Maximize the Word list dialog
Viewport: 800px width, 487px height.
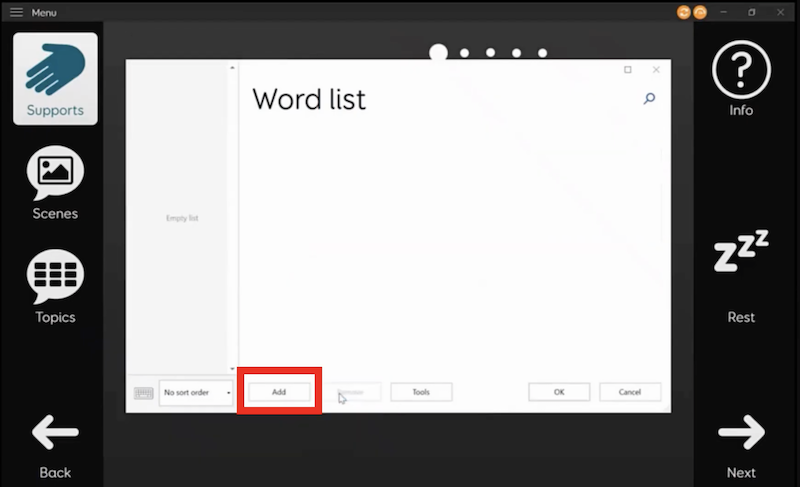coord(628,70)
